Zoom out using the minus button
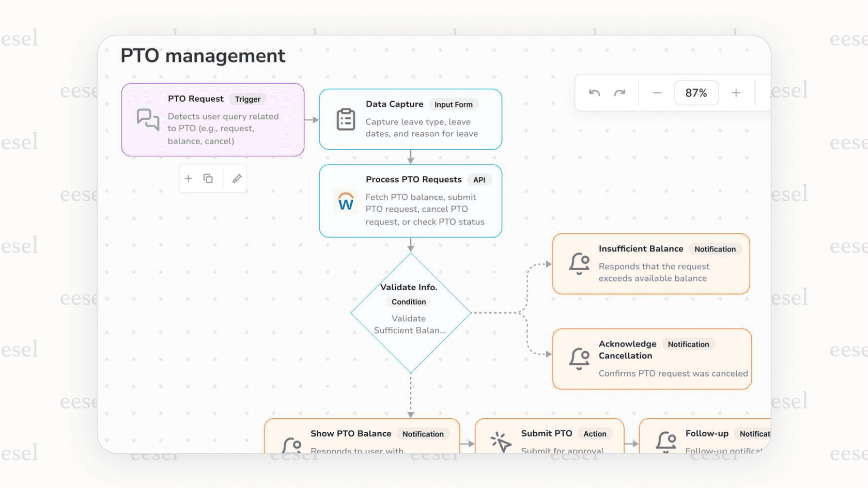 657,92
